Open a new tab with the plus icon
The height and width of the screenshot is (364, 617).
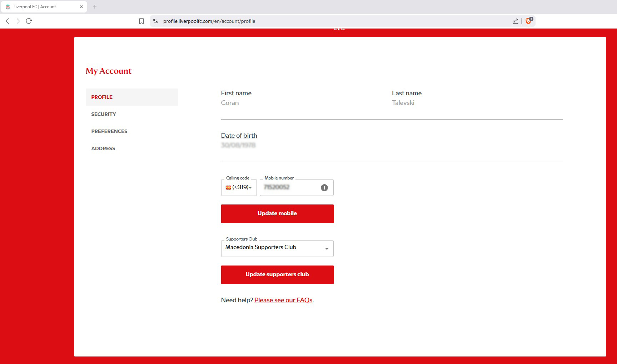tap(95, 7)
